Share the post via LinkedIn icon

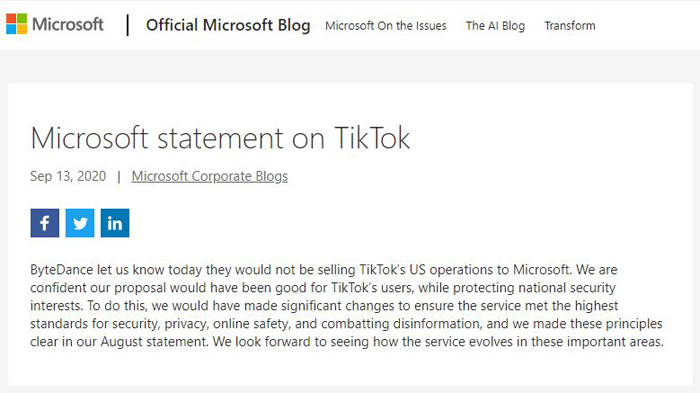[x=115, y=223]
